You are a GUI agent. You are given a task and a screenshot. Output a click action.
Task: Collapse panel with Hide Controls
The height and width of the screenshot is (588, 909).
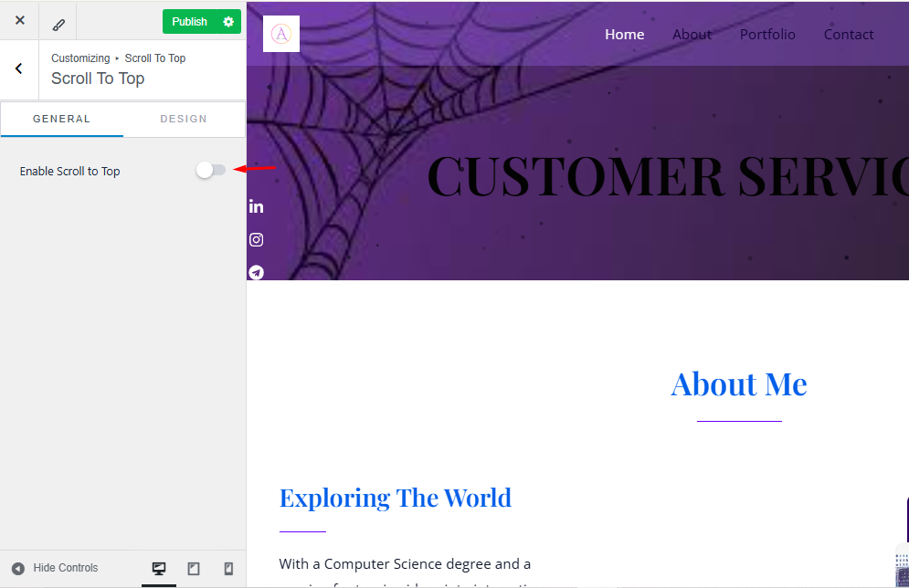point(55,568)
